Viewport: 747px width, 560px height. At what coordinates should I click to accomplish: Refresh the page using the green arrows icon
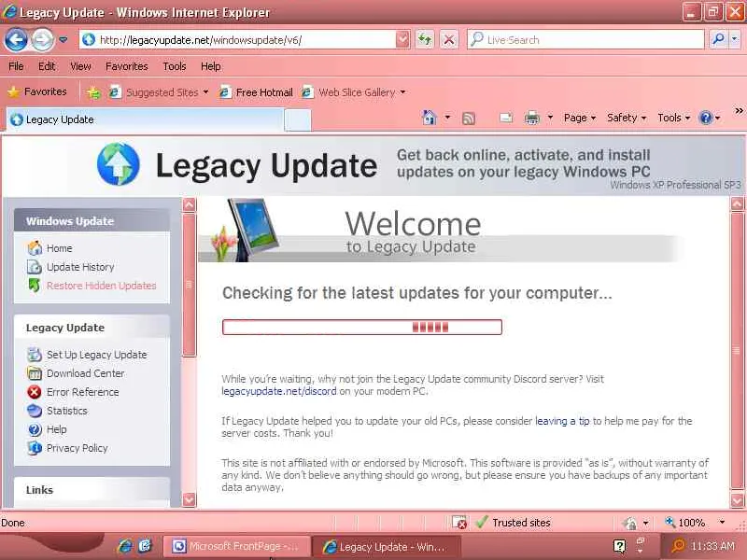click(x=425, y=40)
